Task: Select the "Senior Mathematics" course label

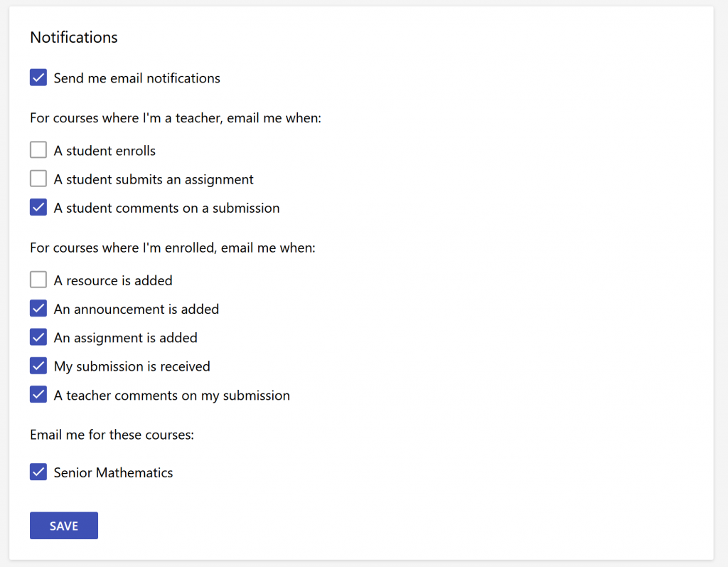Action: tap(113, 472)
